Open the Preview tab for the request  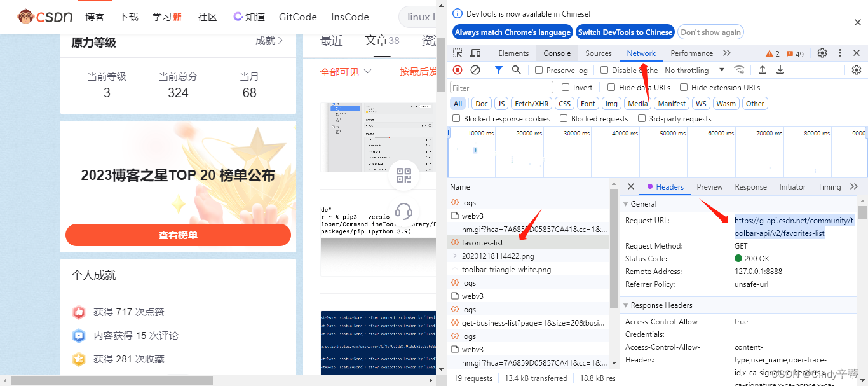pos(709,186)
